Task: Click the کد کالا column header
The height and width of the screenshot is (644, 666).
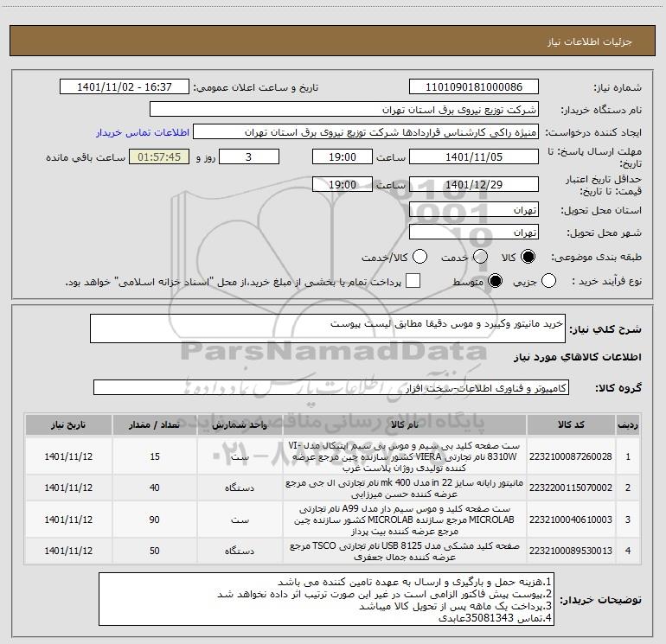Action: [x=571, y=424]
